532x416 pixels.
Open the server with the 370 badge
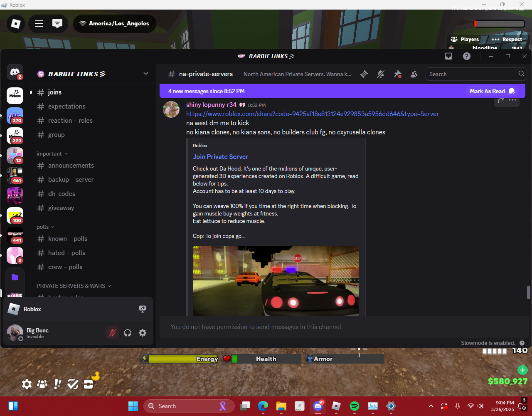(15, 116)
